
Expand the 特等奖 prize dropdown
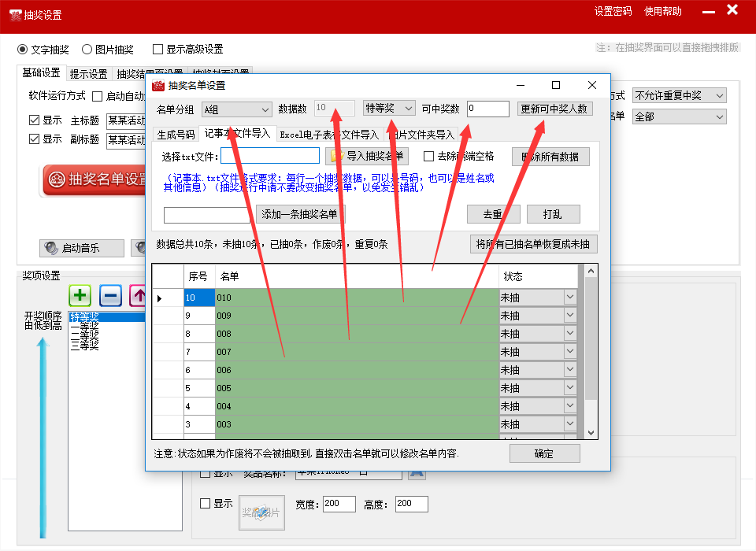(389, 108)
